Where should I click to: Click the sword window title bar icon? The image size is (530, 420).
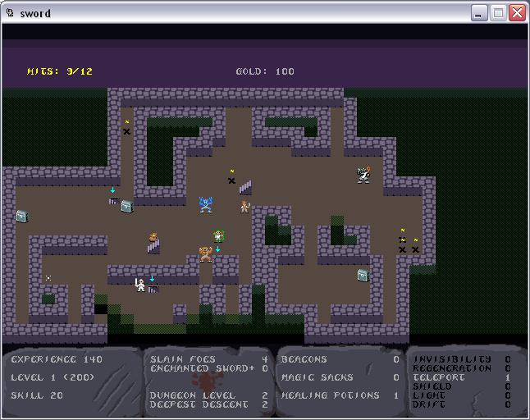(10, 13)
